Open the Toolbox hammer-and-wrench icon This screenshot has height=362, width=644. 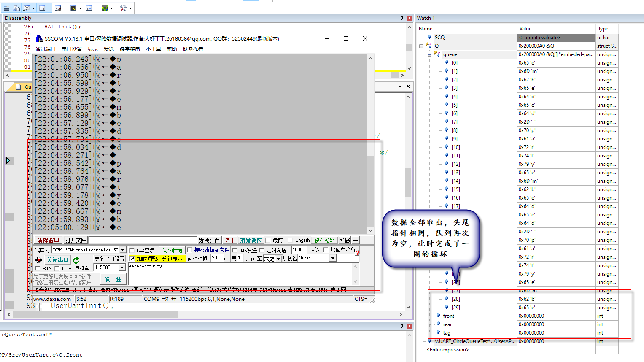click(123, 8)
